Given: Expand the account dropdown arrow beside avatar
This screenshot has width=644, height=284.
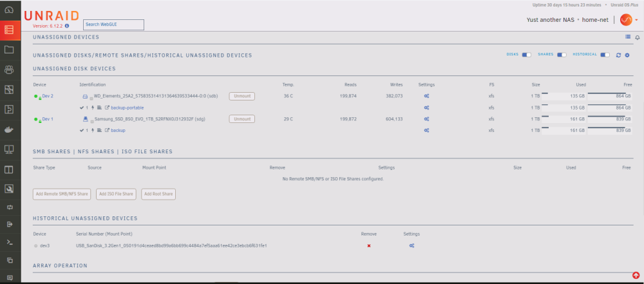Looking at the screenshot, I should click(x=637, y=20).
